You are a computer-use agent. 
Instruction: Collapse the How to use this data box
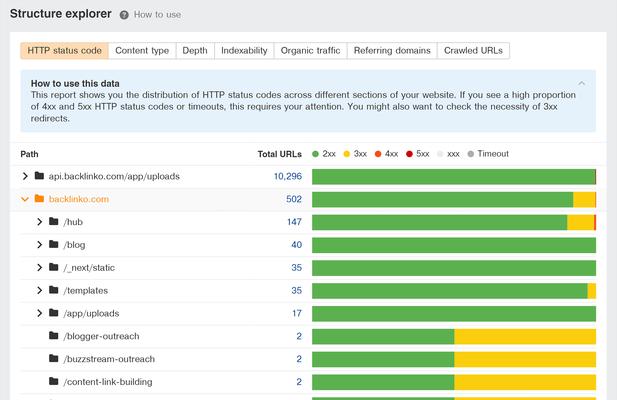tap(582, 83)
